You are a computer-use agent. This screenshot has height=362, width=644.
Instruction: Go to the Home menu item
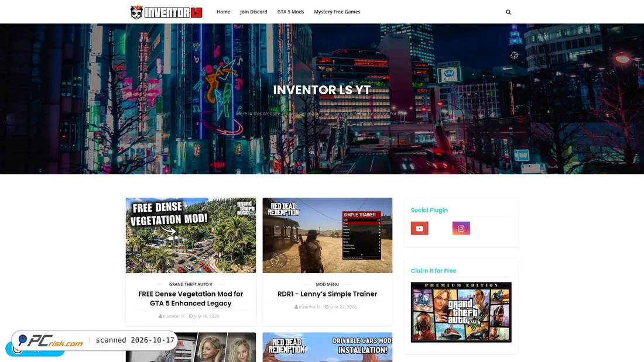click(x=224, y=12)
